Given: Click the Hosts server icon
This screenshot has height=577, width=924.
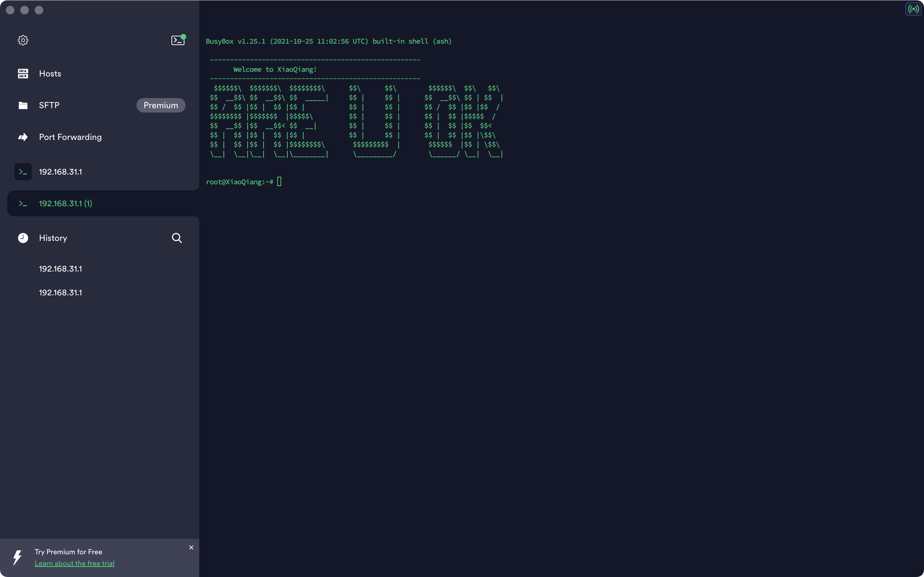Looking at the screenshot, I should (23, 74).
